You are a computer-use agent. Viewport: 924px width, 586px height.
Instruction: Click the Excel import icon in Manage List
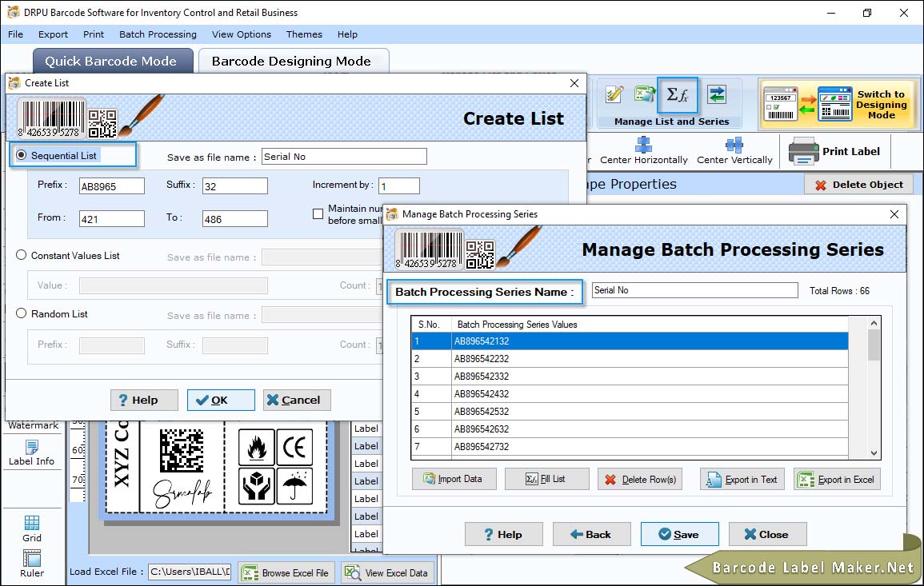tap(645, 94)
